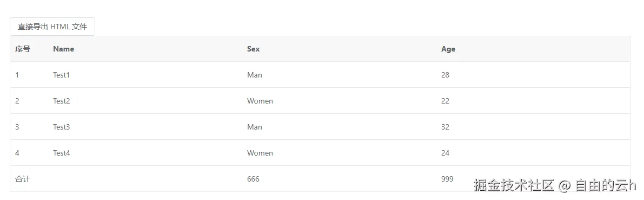The height and width of the screenshot is (200, 644).
Task: Click the Man cell in Test1 row
Action: coord(255,75)
